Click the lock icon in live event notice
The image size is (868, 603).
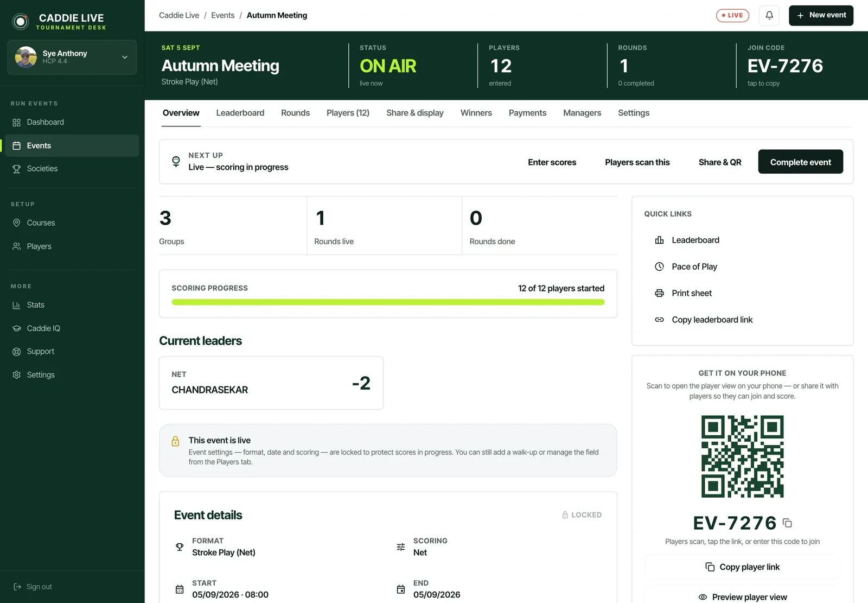[176, 441]
